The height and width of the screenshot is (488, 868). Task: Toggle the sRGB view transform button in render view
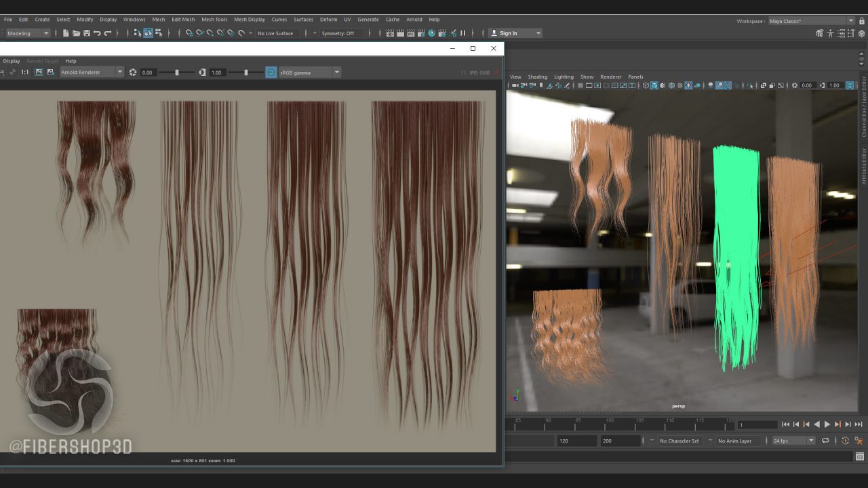(271, 72)
